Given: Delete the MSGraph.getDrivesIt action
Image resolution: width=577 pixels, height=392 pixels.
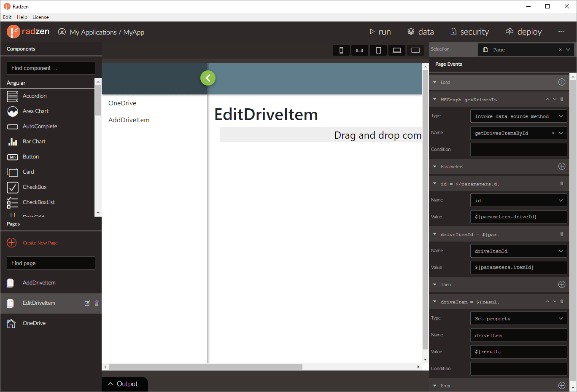Looking at the screenshot, I should pyautogui.click(x=562, y=99).
